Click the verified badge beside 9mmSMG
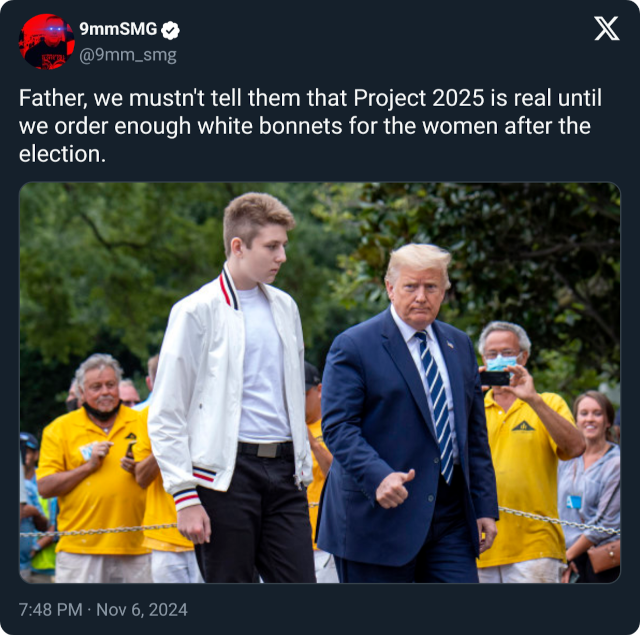Image resolution: width=640 pixels, height=635 pixels. click(170, 30)
